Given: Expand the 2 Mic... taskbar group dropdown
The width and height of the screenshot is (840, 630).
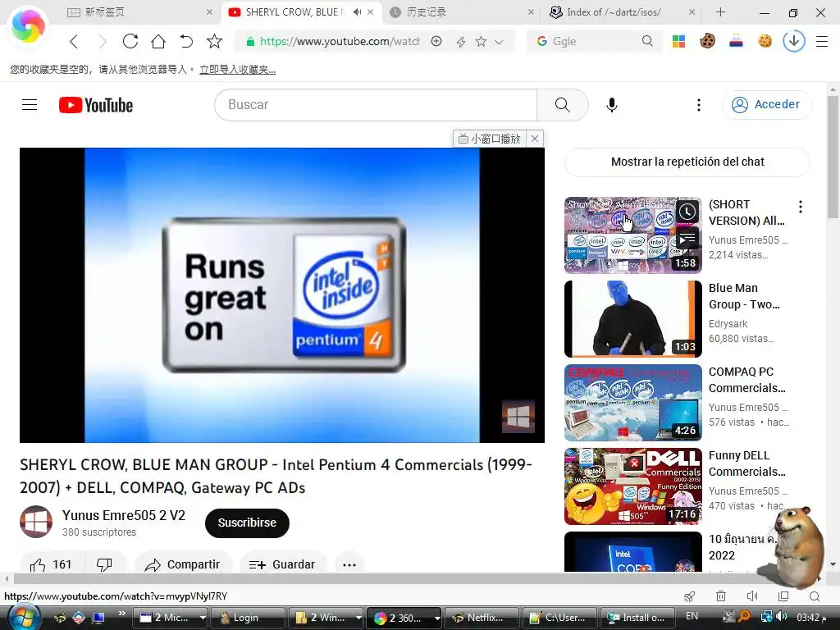Looking at the screenshot, I should click(x=203, y=619).
